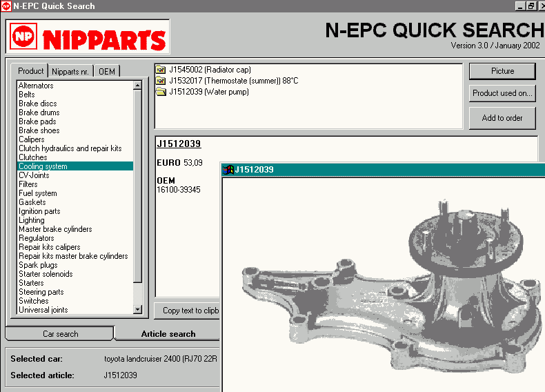Viewport: 545px width, 392px height.
Task: Click the EURO 53,09 price text
Action: tap(179, 163)
